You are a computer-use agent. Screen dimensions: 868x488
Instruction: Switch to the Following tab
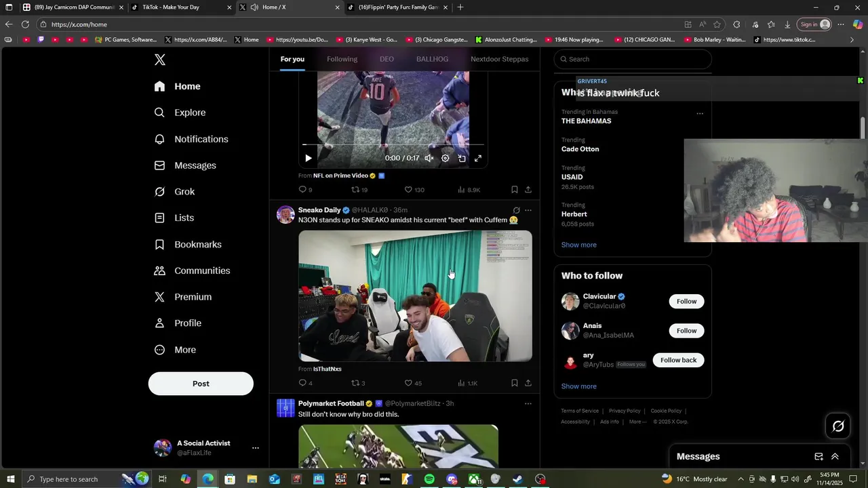coord(342,59)
